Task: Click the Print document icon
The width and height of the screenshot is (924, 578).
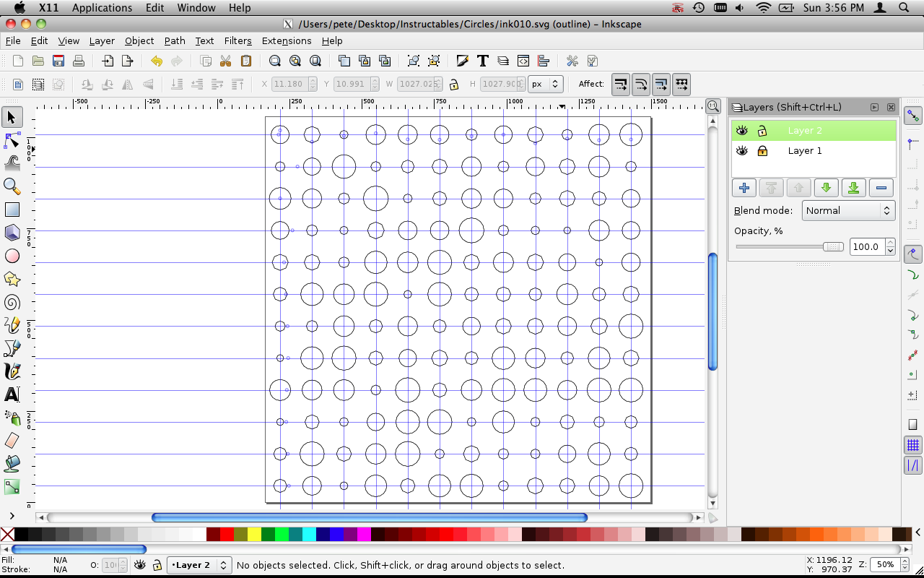Action: [x=79, y=61]
